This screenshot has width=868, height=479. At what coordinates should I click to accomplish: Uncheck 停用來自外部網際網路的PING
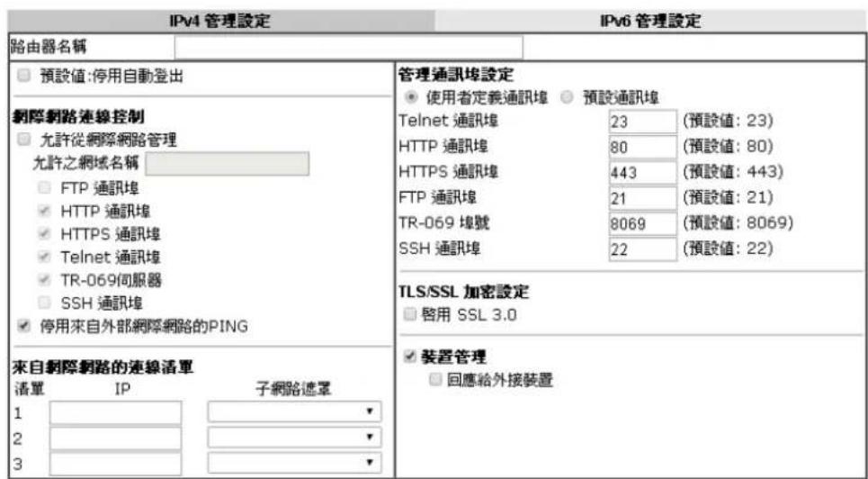pos(23,326)
